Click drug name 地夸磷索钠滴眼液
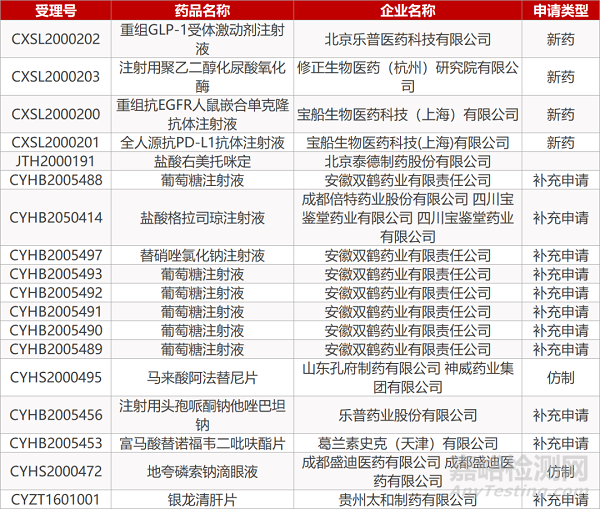The width and height of the screenshot is (600, 509). 202,471
